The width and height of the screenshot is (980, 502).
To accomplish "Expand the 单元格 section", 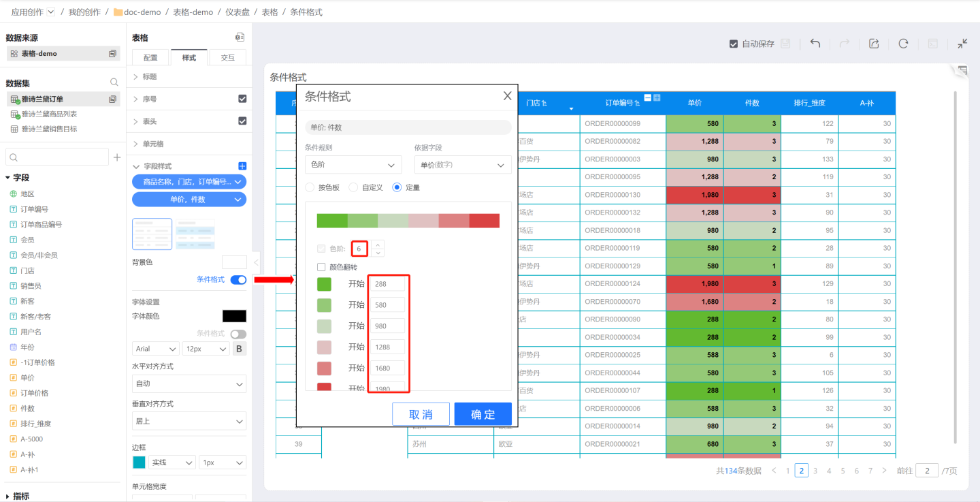I will point(152,144).
